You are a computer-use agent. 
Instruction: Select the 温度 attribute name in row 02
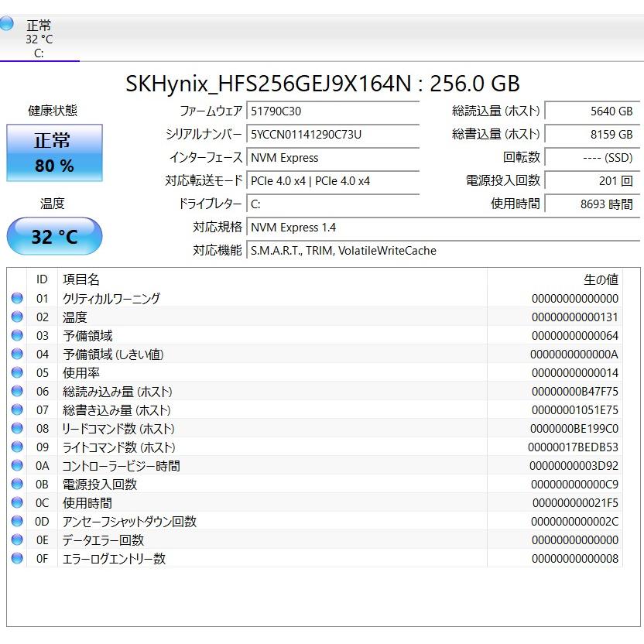click(75, 317)
